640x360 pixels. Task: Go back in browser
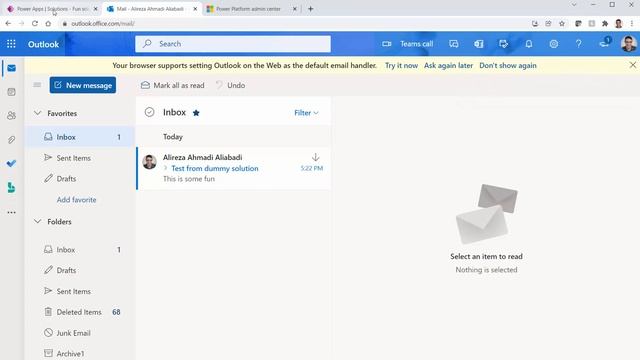tap(8, 24)
